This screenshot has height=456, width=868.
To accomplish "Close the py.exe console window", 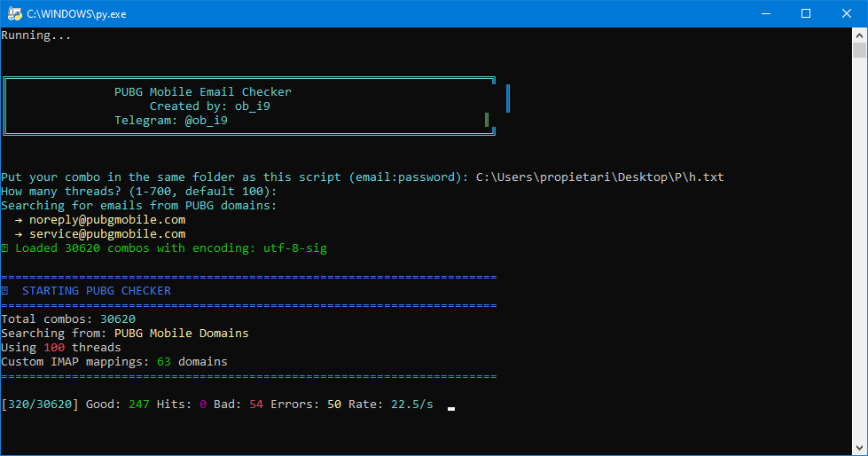I will [847, 14].
